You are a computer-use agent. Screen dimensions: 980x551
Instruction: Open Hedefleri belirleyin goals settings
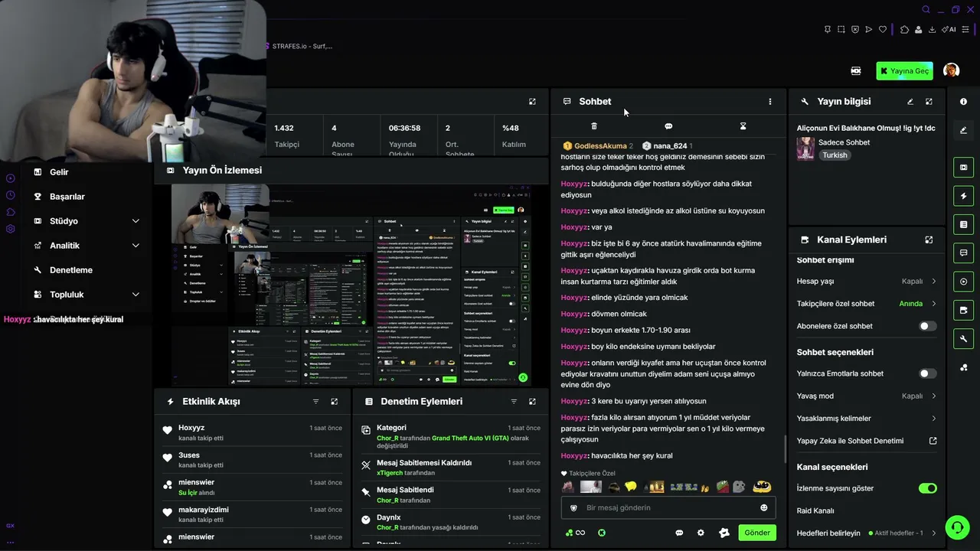point(867,533)
